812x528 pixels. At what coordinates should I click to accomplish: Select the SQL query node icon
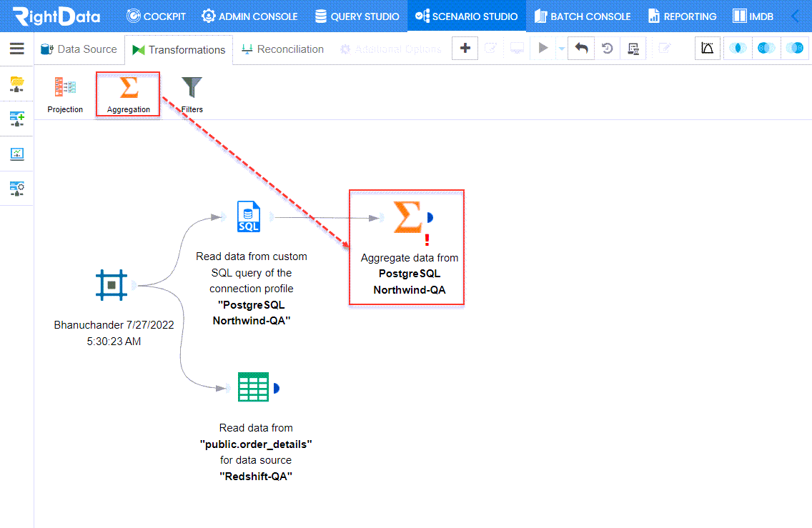pyautogui.click(x=249, y=216)
